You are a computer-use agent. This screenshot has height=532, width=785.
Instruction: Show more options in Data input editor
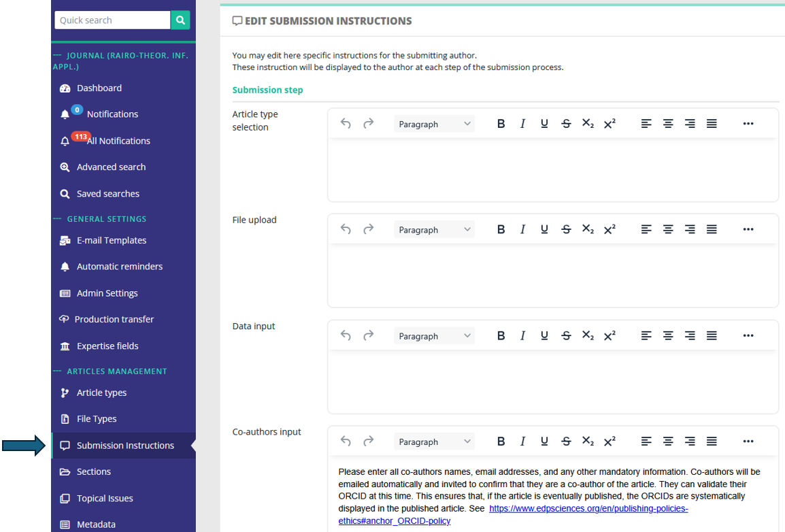click(748, 335)
